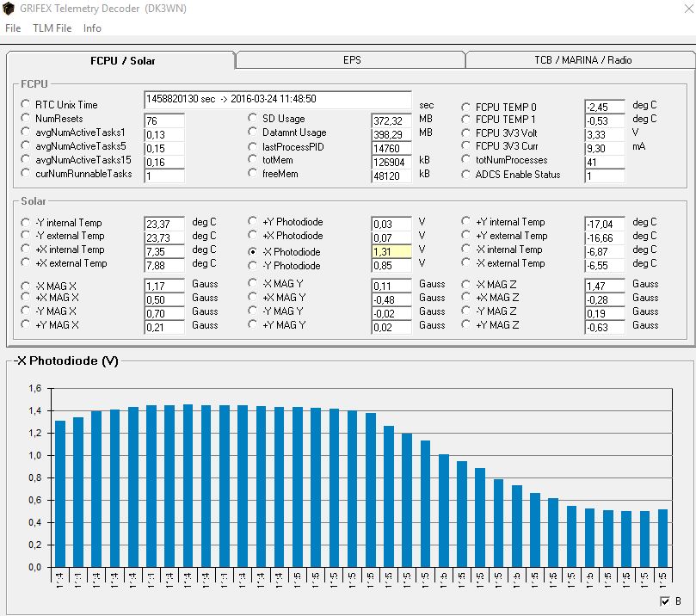Open the Info menu

pos(92,28)
